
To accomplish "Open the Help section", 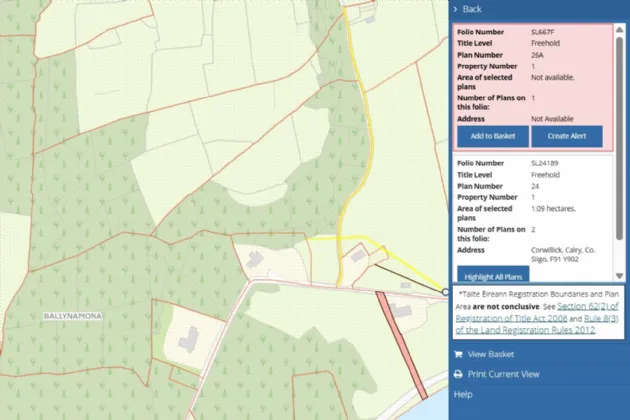I will [463, 394].
